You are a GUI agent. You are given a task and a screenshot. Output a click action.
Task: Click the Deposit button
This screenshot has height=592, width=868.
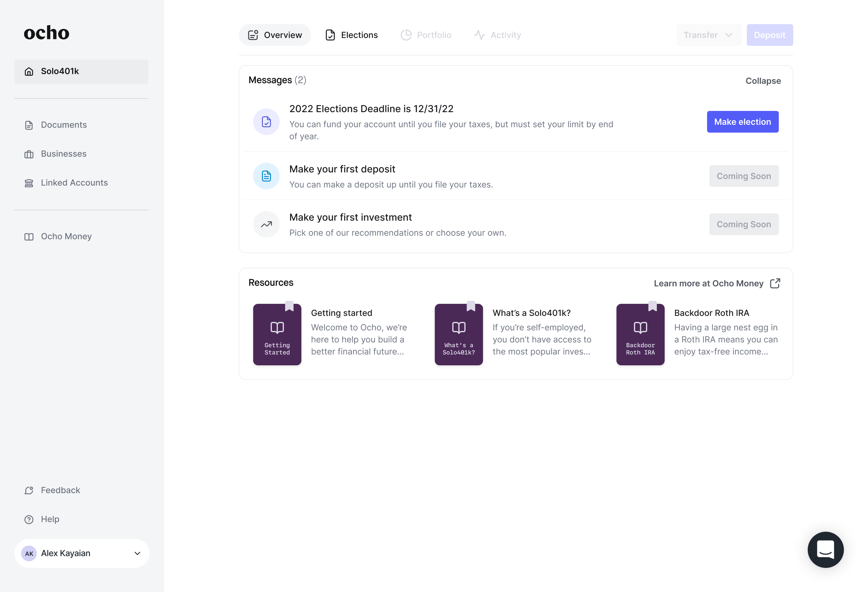pyautogui.click(x=769, y=35)
